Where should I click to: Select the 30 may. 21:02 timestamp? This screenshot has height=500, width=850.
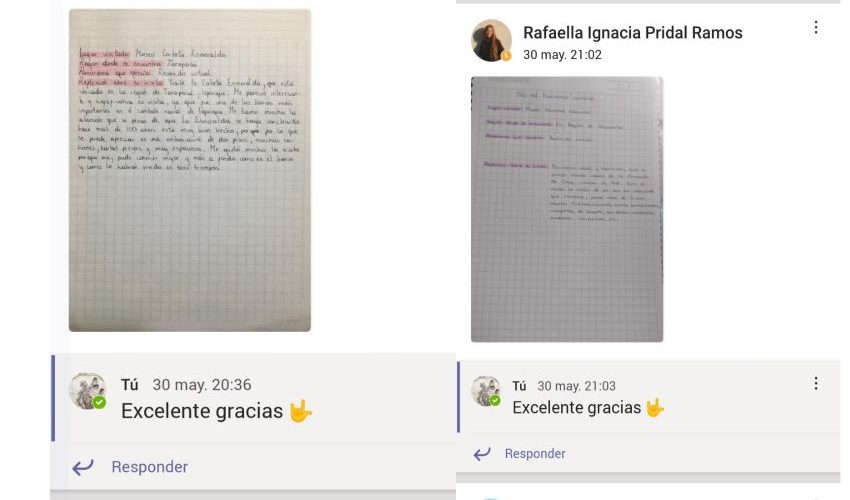(x=562, y=55)
